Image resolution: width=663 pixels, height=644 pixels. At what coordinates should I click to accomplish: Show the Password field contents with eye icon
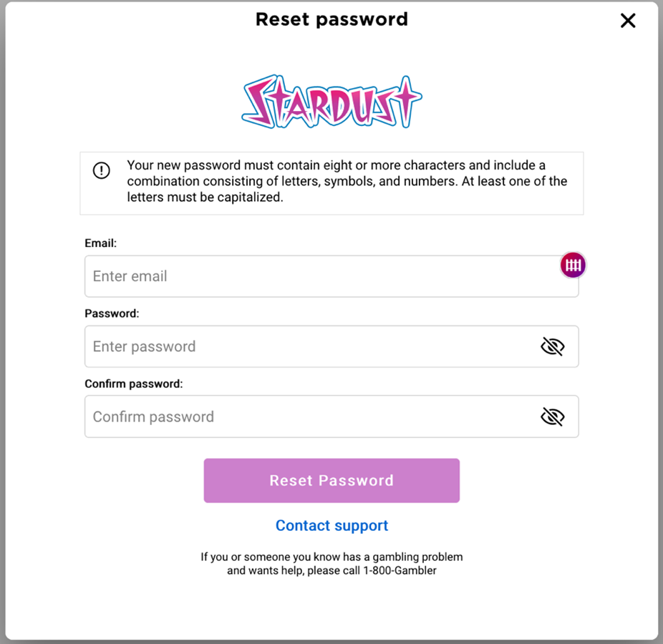(552, 346)
